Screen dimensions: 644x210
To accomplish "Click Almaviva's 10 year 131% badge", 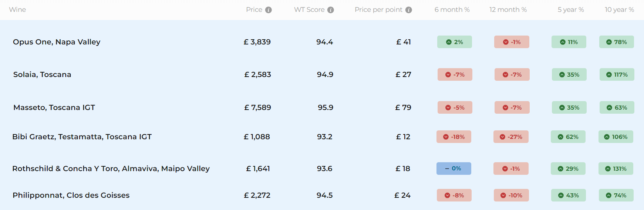I will coord(616,169).
